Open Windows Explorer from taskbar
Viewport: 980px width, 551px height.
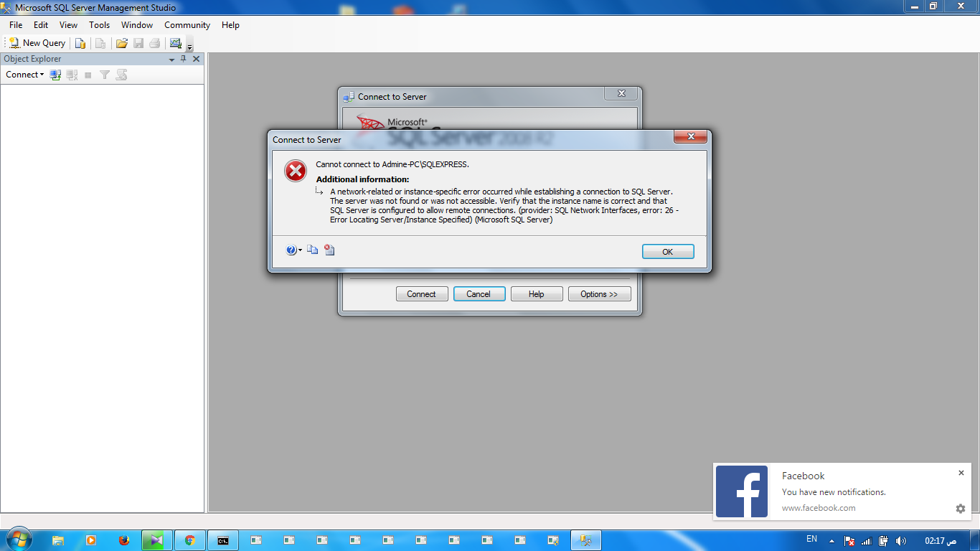pos(58,540)
